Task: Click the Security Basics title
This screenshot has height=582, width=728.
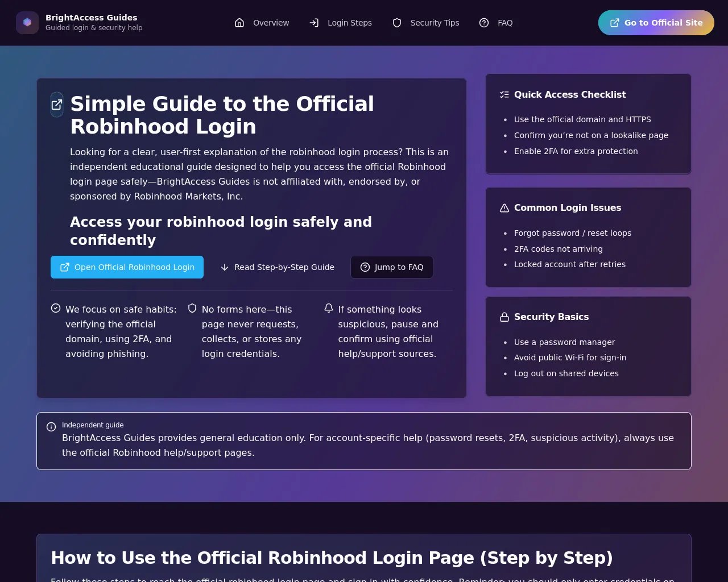Action: [x=551, y=317]
